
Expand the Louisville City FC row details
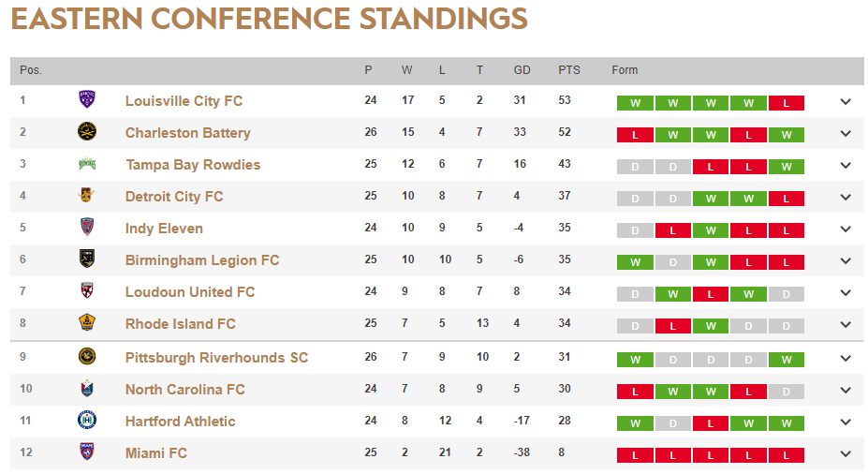coord(846,101)
